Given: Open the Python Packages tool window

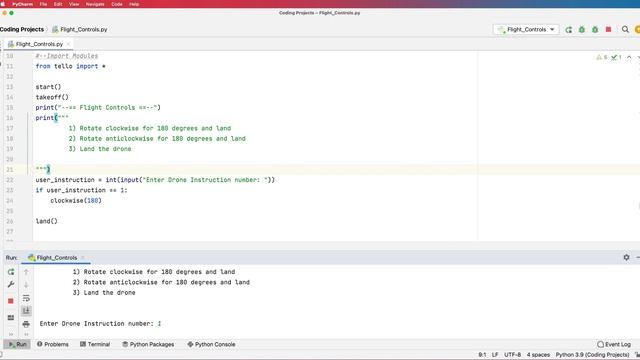Looking at the screenshot, I should click(x=148, y=344).
